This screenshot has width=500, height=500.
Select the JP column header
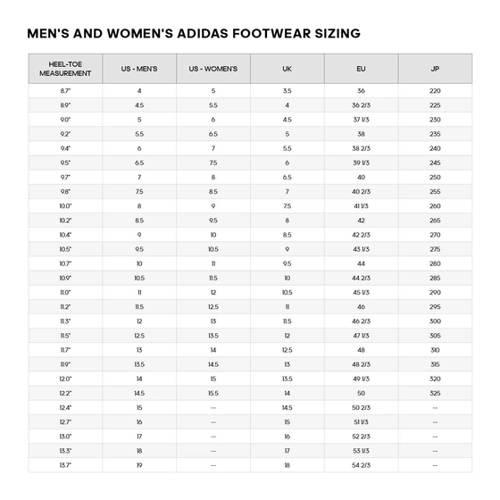coord(435,69)
